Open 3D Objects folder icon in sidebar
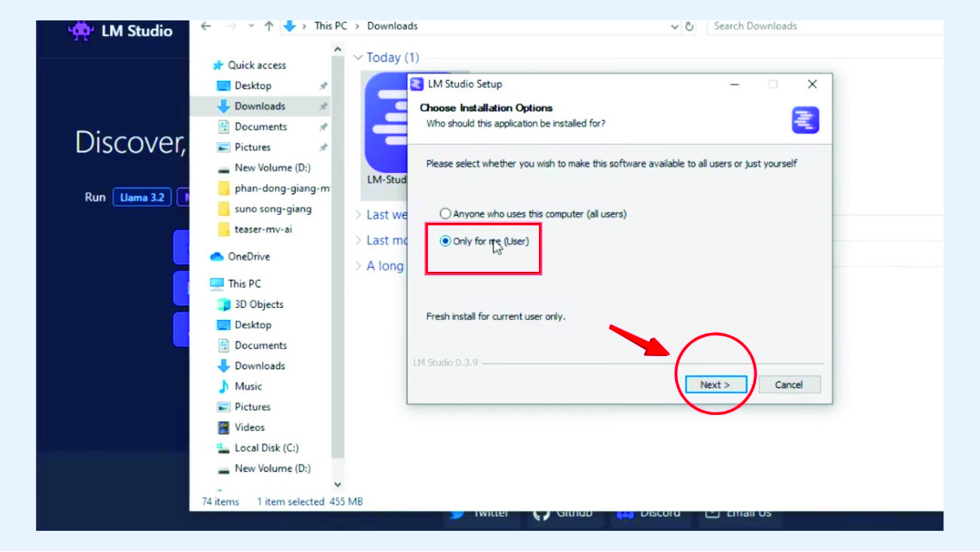Viewport: 980px width, 552px height. click(x=223, y=305)
